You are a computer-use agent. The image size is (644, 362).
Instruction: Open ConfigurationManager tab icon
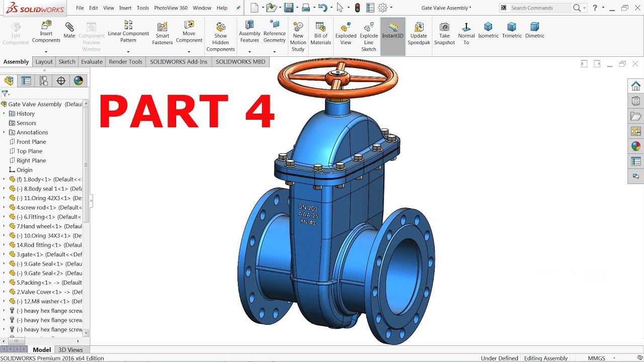pos(44,80)
